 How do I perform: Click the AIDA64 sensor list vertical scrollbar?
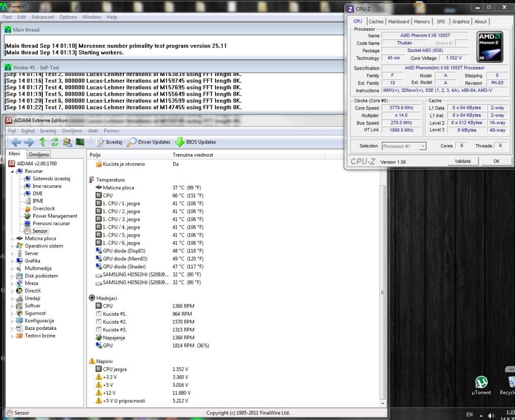click(383, 292)
